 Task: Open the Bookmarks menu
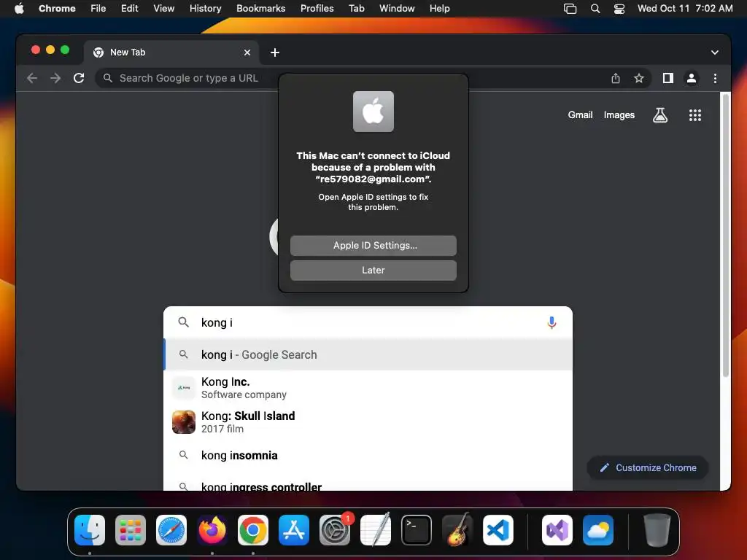tap(260, 8)
